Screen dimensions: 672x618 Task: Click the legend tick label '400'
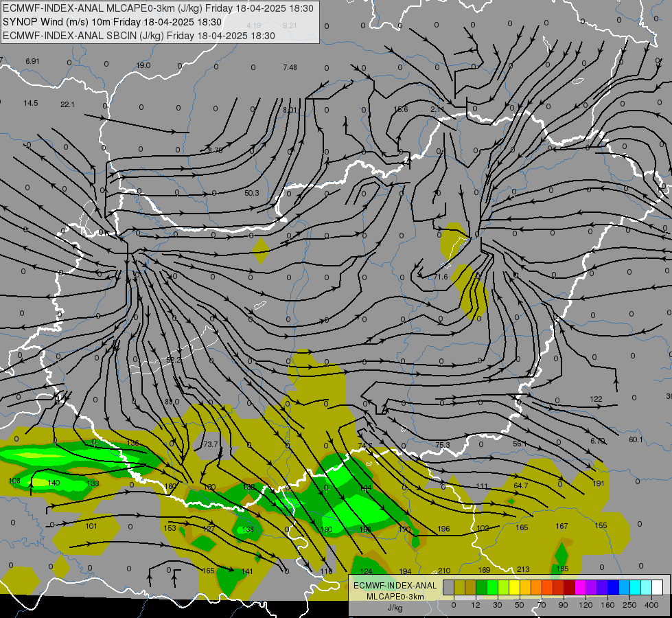point(651,605)
